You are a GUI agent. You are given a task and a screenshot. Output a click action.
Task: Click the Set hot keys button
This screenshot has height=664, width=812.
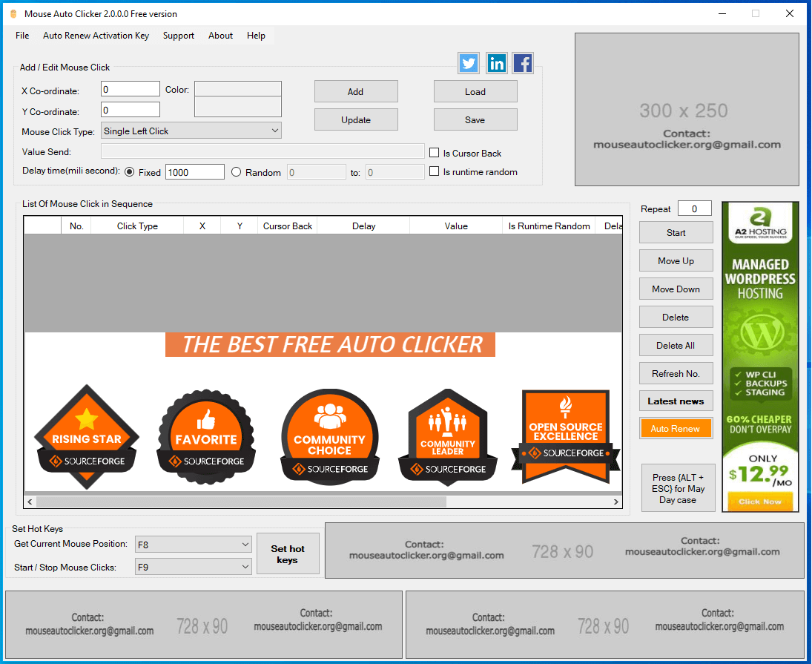pos(288,553)
